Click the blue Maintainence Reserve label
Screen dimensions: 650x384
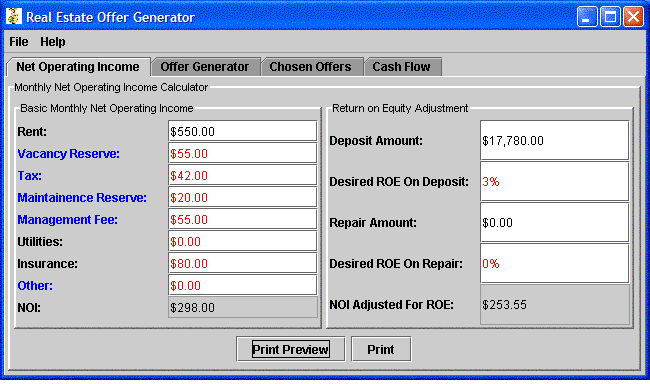pyautogui.click(x=82, y=198)
